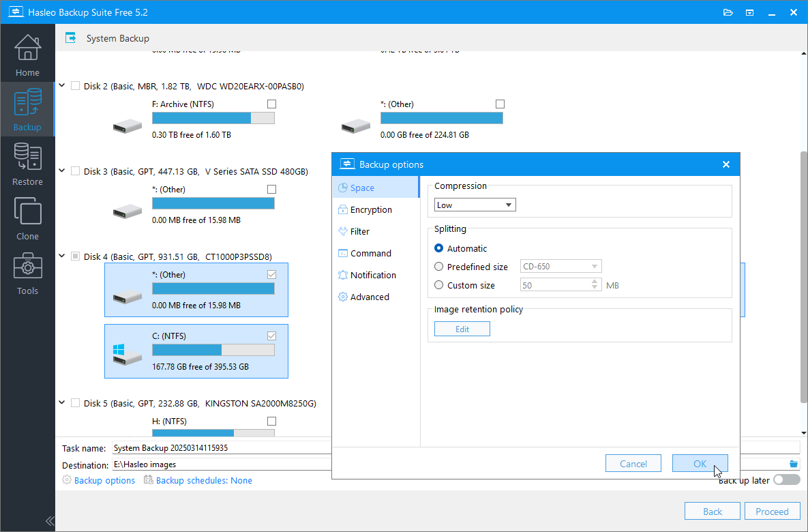Select Automatic splitting option
Image resolution: width=808 pixels, height=532 pixels.
point(438,248)
